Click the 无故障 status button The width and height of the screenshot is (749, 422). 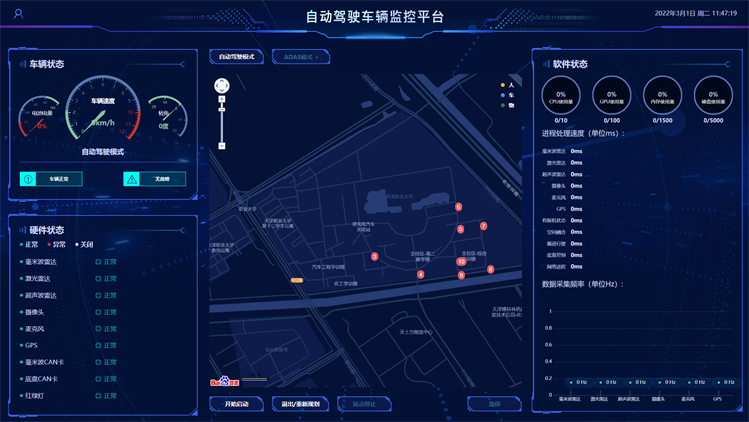point(154,179)
